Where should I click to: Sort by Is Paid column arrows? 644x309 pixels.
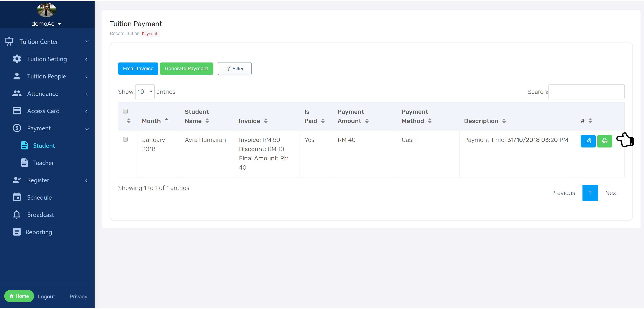pos(323,121)
